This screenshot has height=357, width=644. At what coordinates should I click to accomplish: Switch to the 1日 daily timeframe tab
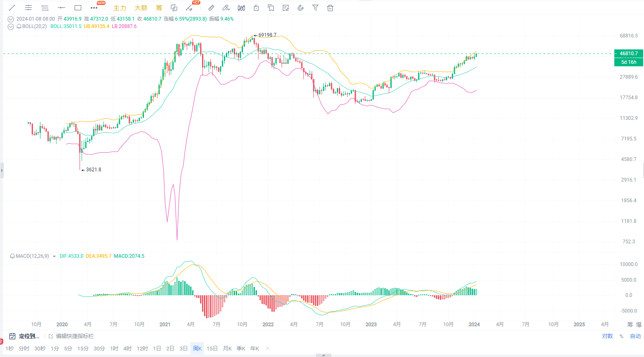pos(157,348)
